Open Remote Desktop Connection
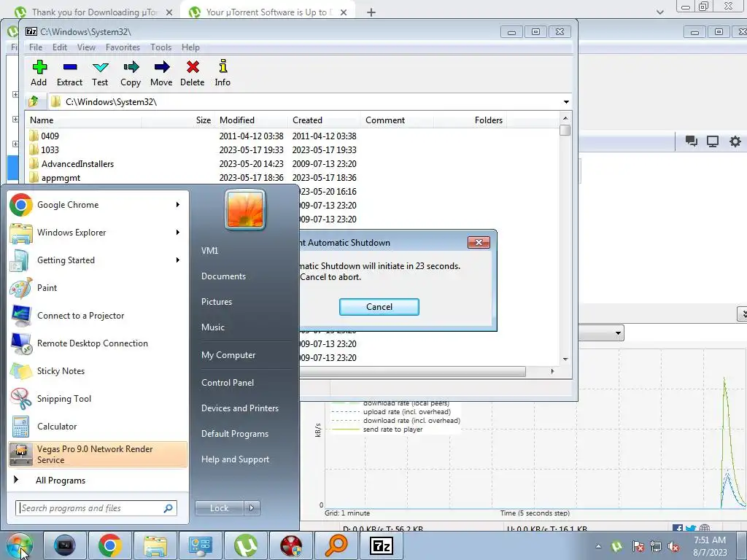Viewport: 747px width, 560px height. tap(98, 343)
